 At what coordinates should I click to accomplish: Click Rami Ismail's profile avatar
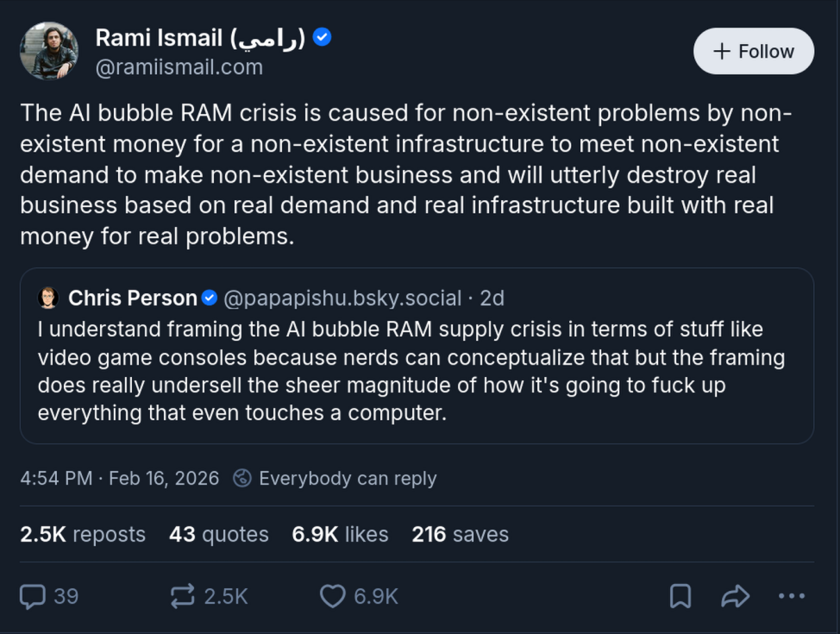pos(48,51)
